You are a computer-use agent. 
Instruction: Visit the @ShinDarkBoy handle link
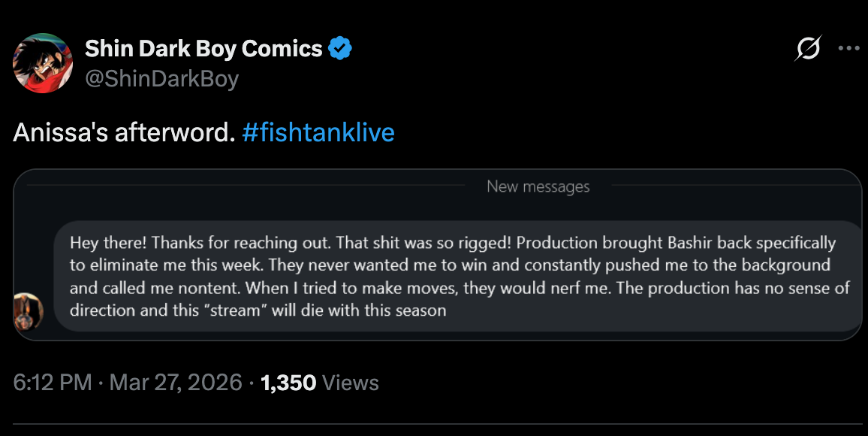(x=161, y=79)
